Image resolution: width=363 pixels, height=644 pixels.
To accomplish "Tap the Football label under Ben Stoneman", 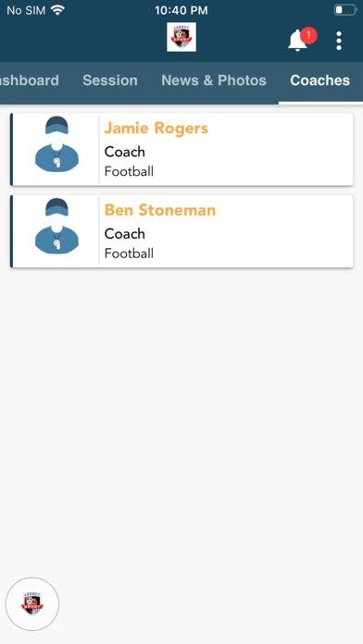I will tap(129, 253).
